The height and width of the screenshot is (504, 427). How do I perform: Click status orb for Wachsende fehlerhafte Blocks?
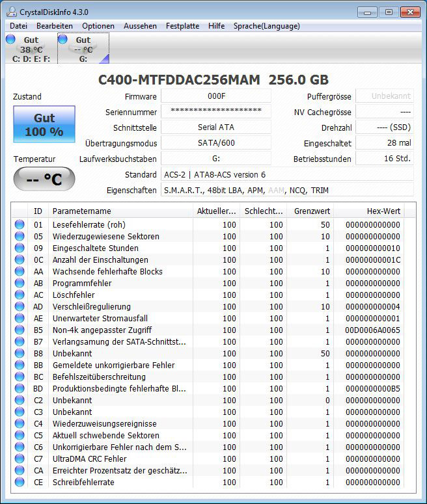[20, 271]
